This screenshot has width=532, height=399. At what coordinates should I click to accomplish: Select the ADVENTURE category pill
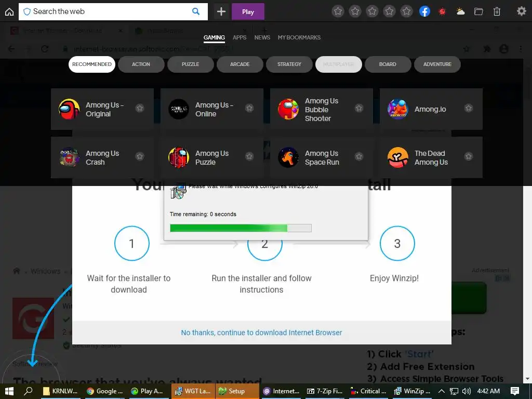tap(437, 64)
